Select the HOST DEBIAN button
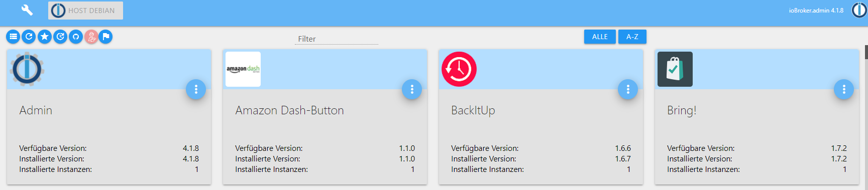 (85, 11)
